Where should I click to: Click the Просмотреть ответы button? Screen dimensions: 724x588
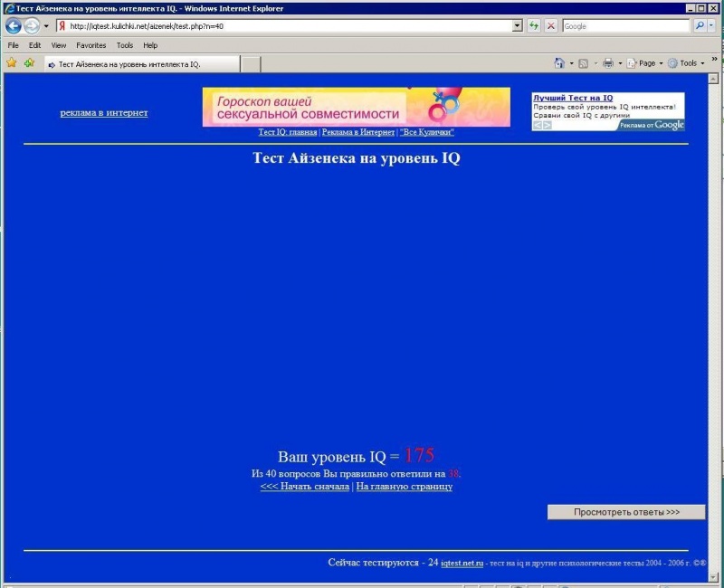(626, 512)
